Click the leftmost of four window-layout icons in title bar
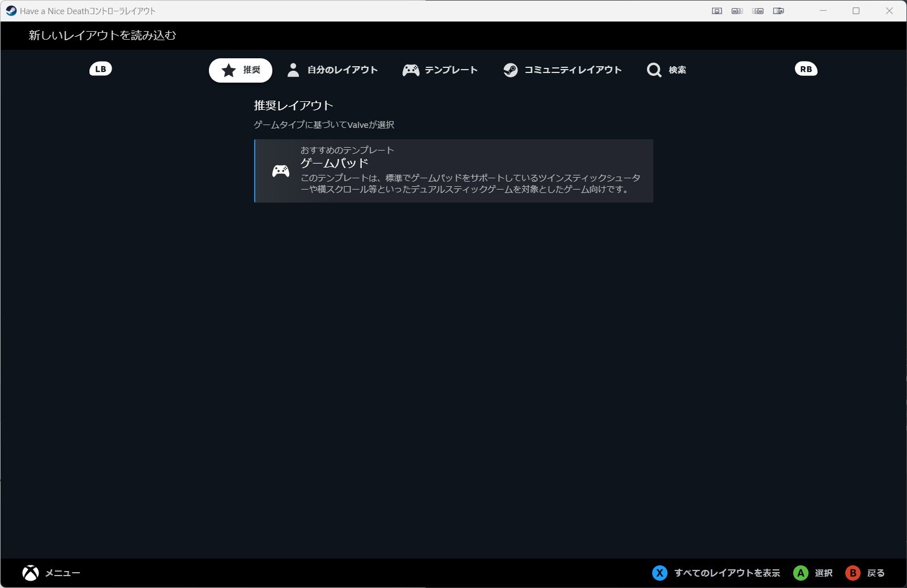Viewport: 907px width, 588px height. click(717, 11)
